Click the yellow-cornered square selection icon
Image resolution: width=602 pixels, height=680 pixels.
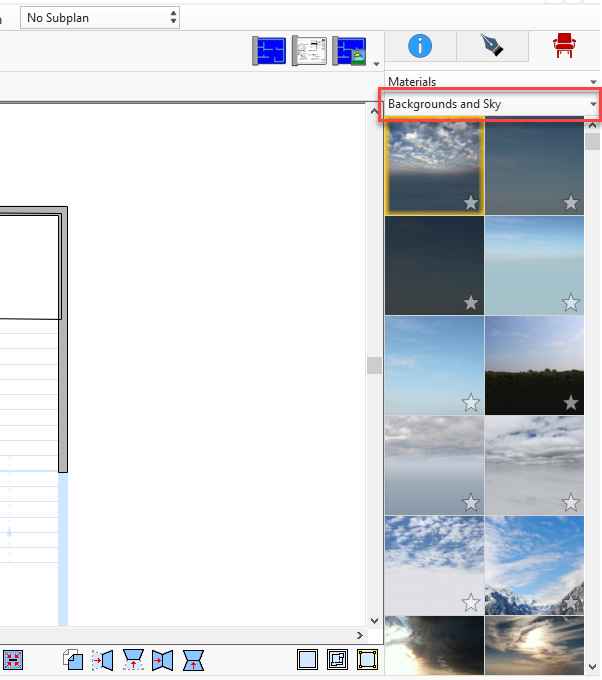367,660
